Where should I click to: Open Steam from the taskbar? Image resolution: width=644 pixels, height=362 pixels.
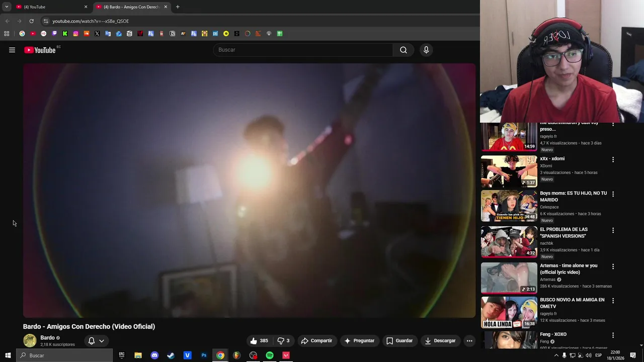(171, 355)
